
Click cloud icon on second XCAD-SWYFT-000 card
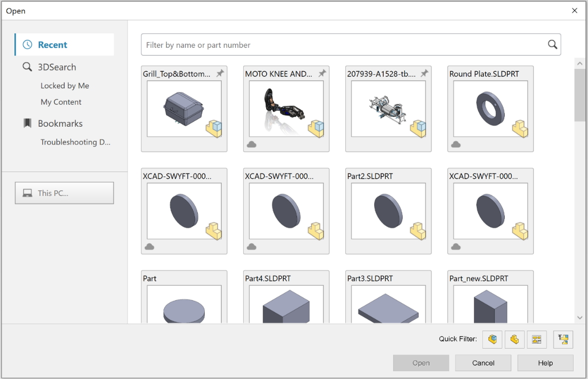(x=252, y=246)
